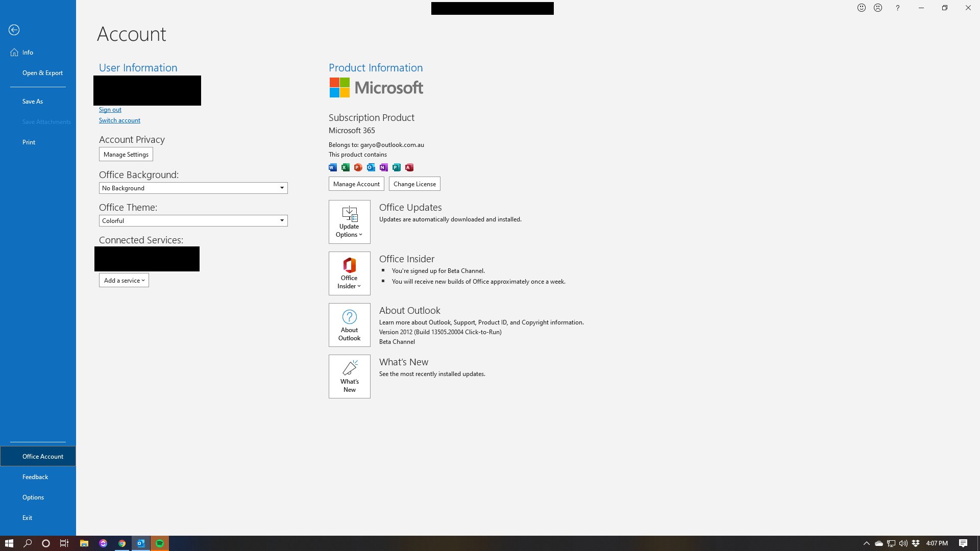The image size is (980, 551).
Task: Open About Outlook information
Action: (x=350, y=325)
